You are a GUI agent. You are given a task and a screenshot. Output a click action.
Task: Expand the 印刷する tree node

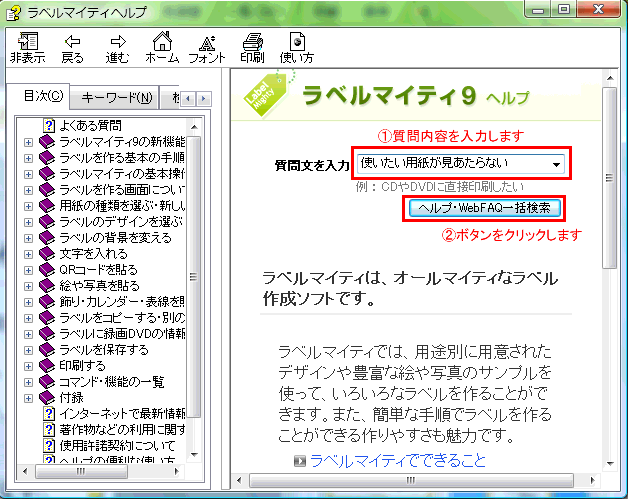point(28,367)
